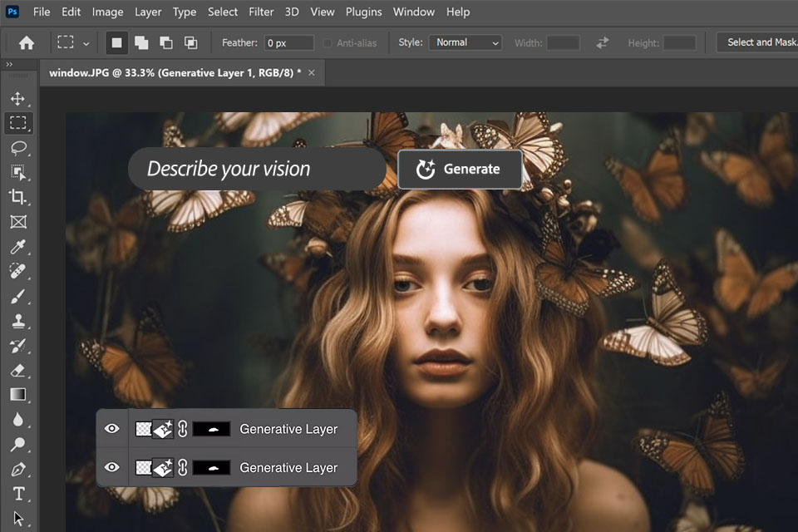Select the Rectangular Marquee tool in toolbox
The image size is (798, 532).
(18, 123)
